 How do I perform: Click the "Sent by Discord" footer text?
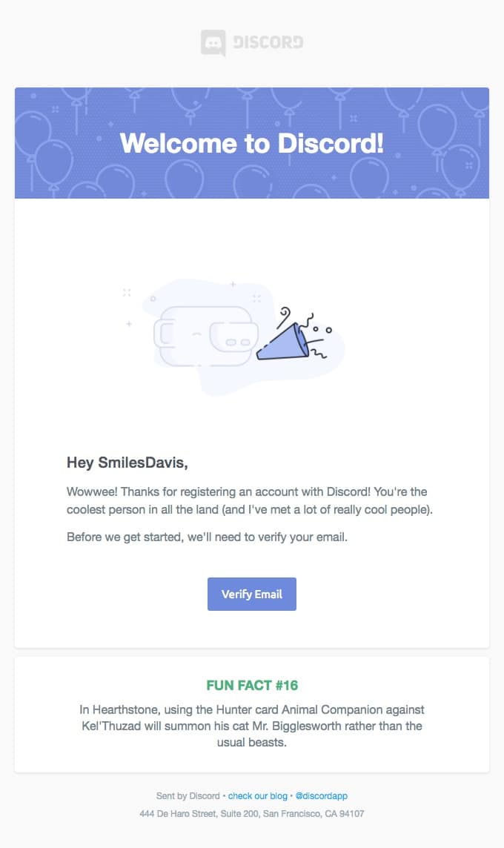(x=188, y=796)
